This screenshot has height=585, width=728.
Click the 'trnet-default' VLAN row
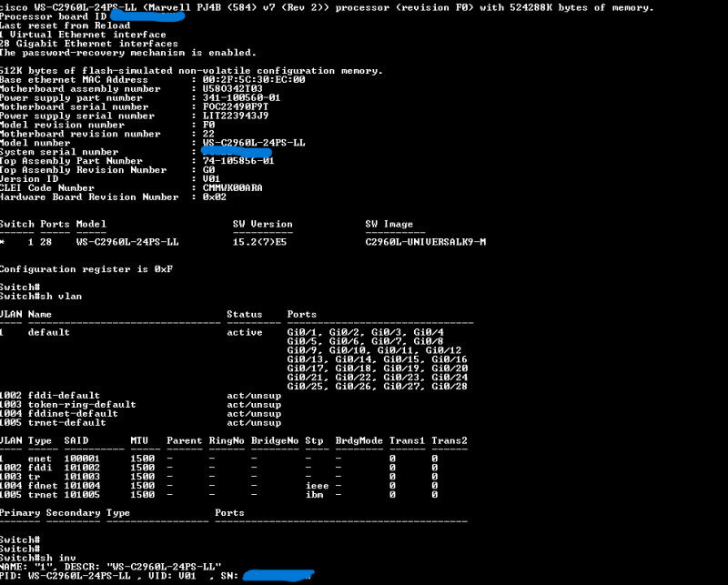click(141, 422)
